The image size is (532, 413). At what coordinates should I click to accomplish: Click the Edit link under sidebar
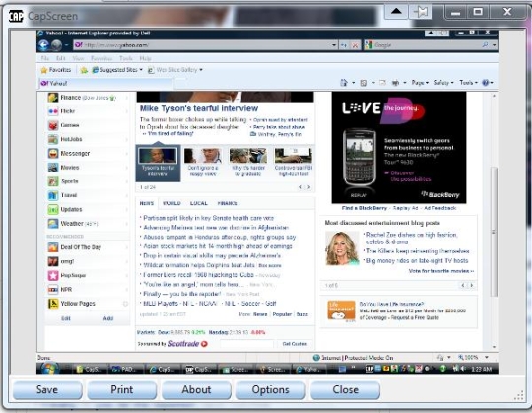66,318
